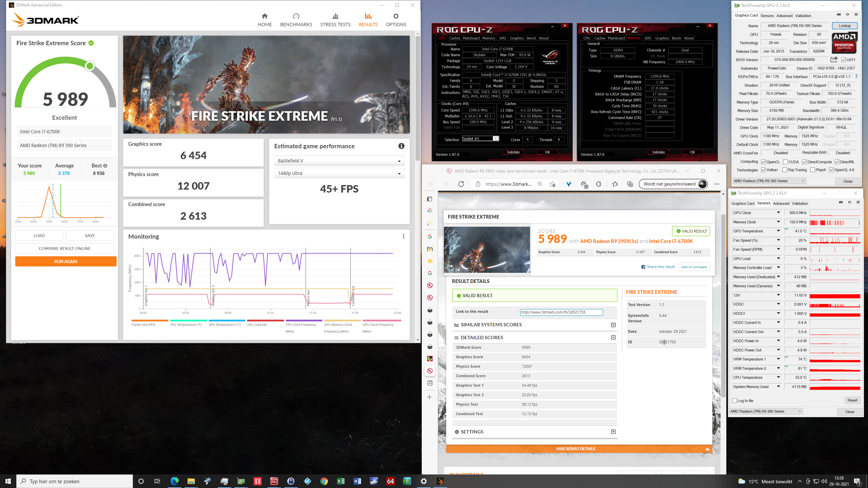This screenshot has height=488, width=868.
Task: Click RUN AGAIN in 3DMark
Action: pyautogui.click(x=66, y=261)
